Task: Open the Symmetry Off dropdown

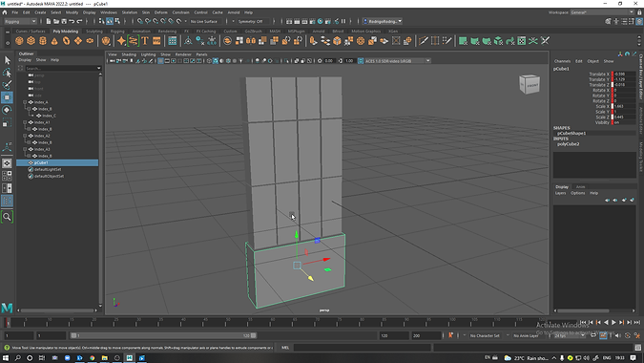Action: tap(254, 21)
